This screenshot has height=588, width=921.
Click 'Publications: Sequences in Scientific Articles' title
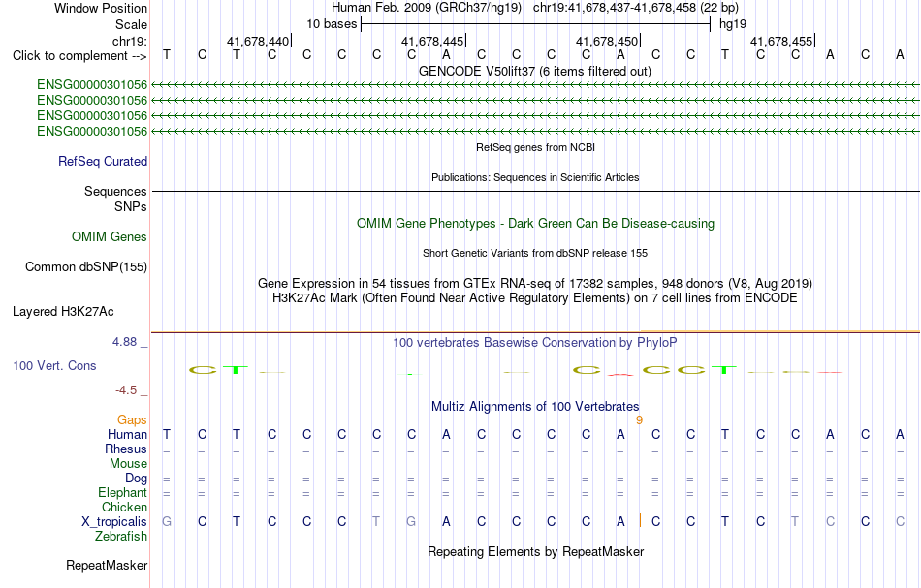point(535,177)
